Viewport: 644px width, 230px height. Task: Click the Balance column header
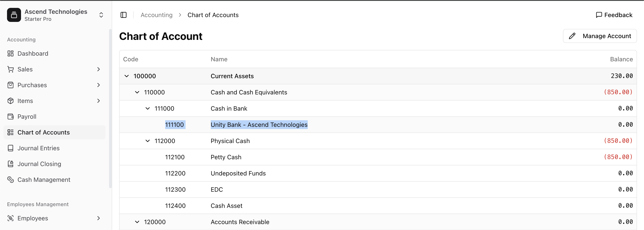621,59
